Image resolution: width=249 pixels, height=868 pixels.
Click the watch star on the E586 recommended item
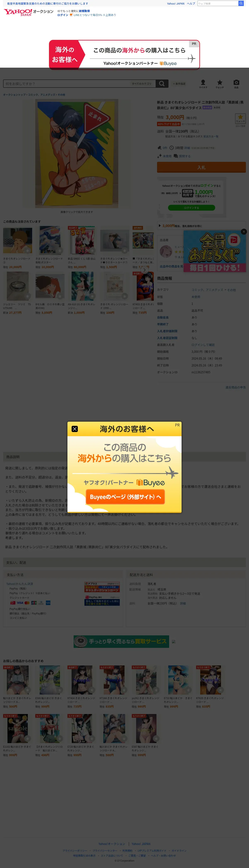point(60,690)
